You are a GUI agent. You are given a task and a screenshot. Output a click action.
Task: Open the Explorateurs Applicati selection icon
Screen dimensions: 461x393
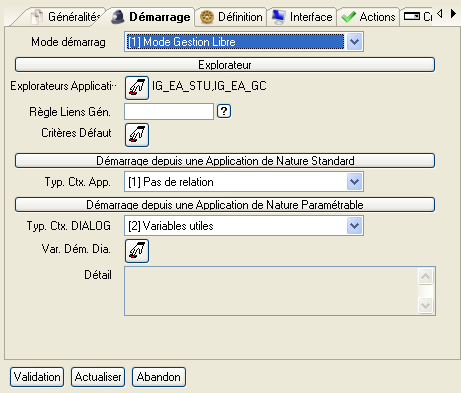coord(137,88)
